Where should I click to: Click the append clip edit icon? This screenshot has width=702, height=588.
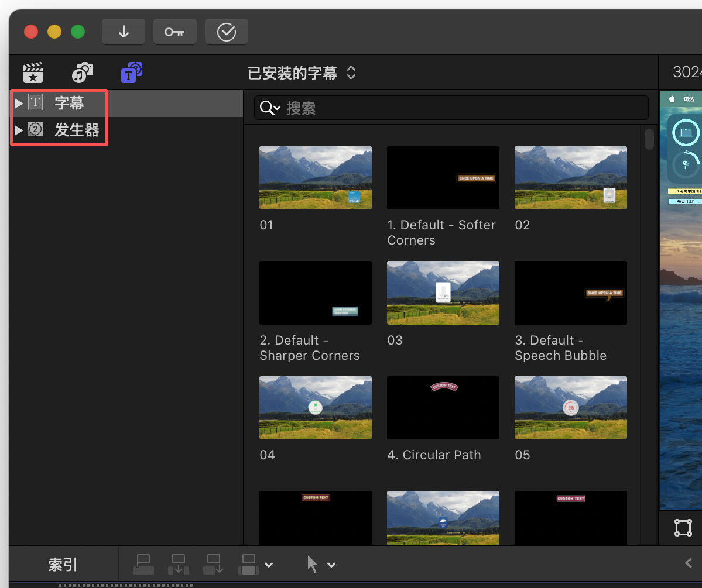[213, 564]
